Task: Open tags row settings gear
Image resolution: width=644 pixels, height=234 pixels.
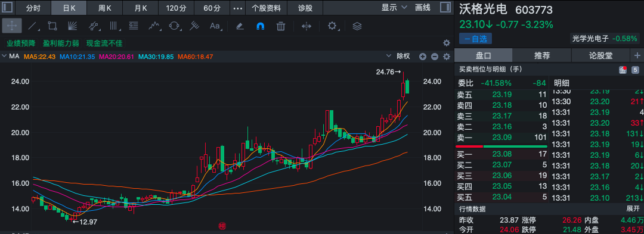Action: tap(447, 43)
